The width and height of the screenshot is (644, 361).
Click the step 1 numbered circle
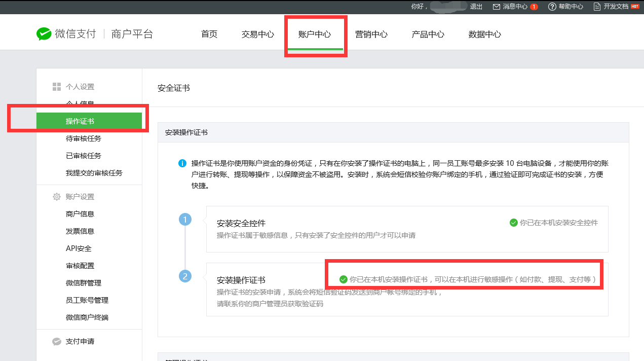tap(185, 220)
